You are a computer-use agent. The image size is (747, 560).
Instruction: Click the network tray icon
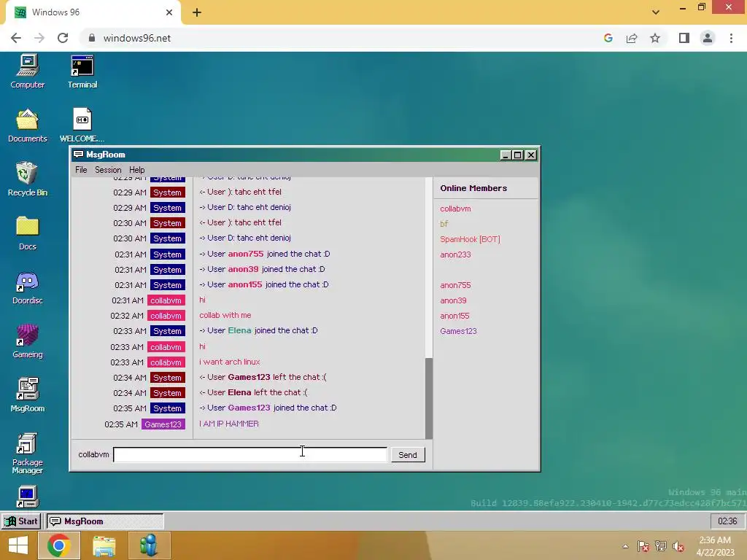pos(661,546)
